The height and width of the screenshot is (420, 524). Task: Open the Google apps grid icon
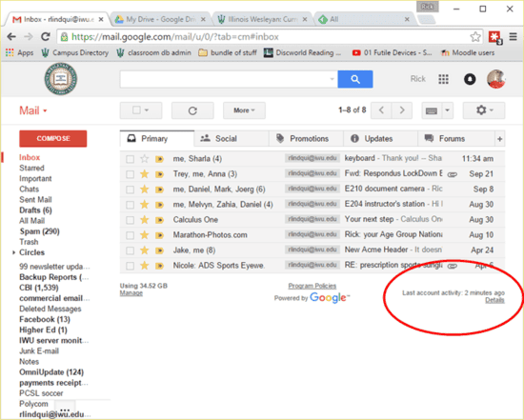(x=443, y=79)
